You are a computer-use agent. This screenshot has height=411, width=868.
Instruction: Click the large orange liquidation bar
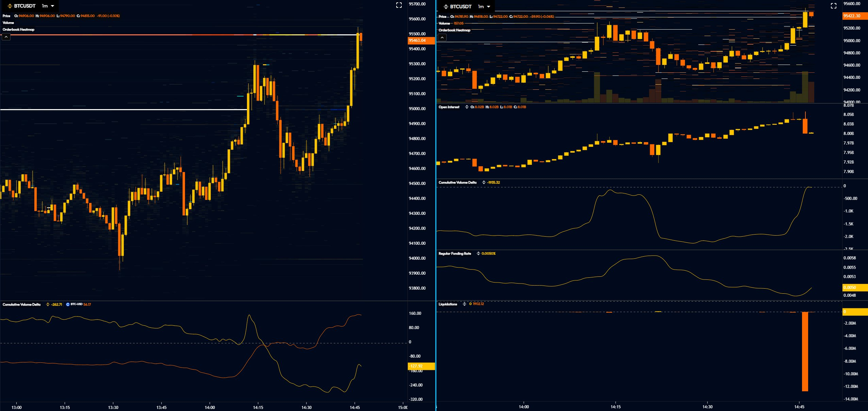[x=805, y=352]
